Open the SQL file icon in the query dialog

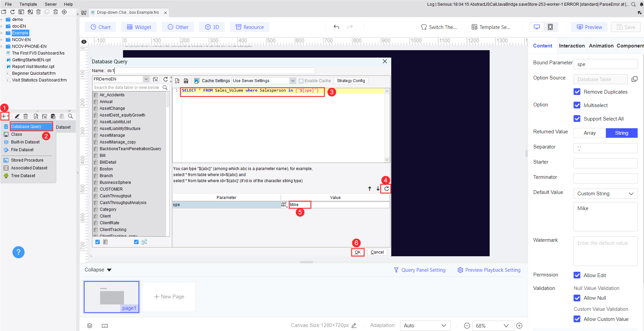pos(186,81)
